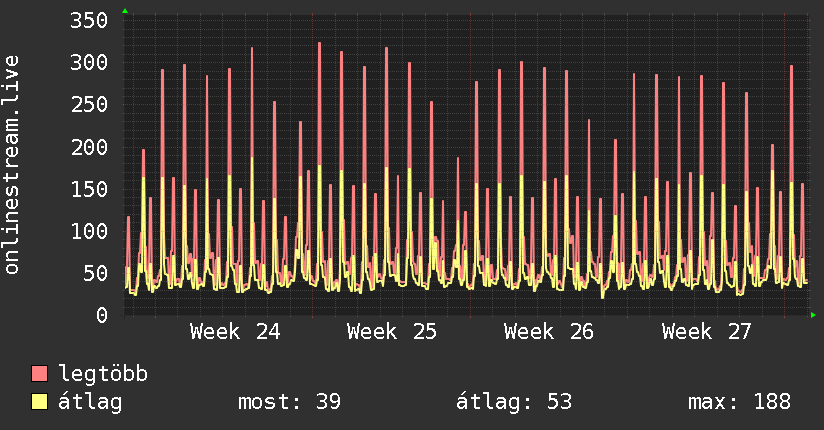Click the 300 y-axis value
The width and height of the screenshot is (824, 430).
tap(89, 63)
